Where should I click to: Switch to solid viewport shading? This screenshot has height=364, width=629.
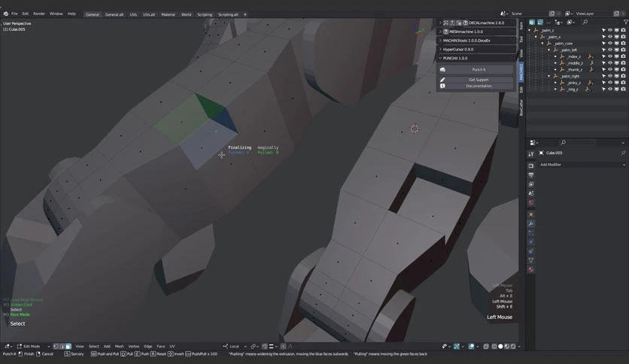(x=500, y=347)
